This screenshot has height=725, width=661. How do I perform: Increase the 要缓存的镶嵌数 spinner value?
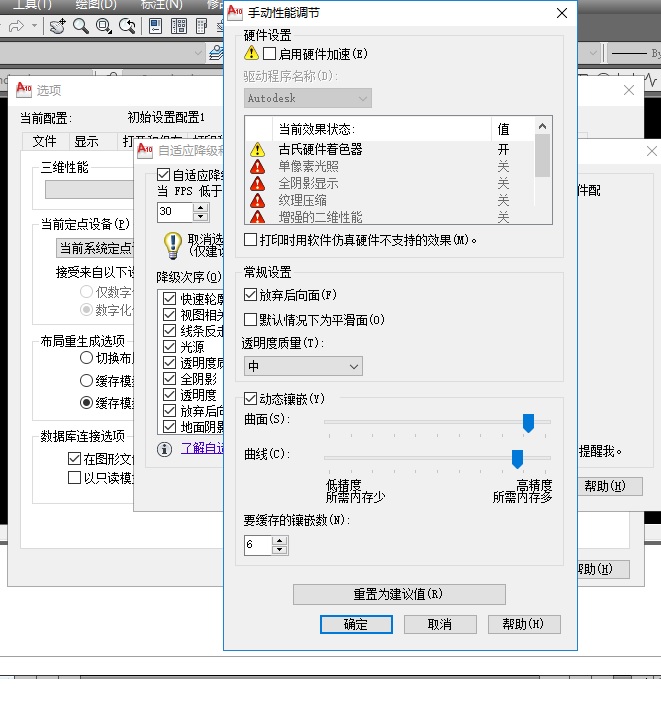click(279, 541)
